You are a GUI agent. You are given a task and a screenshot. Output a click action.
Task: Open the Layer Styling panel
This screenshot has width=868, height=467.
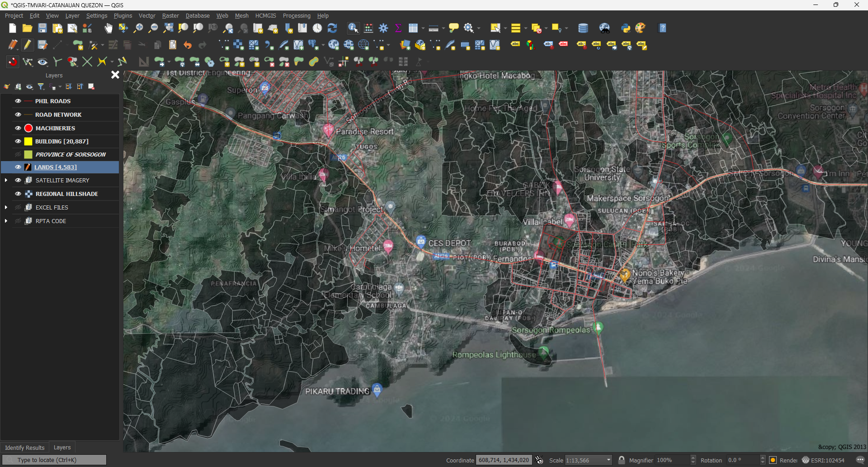(x=7, y=86)
